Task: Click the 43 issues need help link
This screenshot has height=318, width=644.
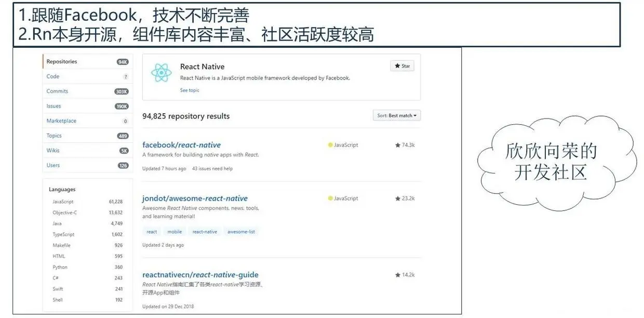Action: 212,168
